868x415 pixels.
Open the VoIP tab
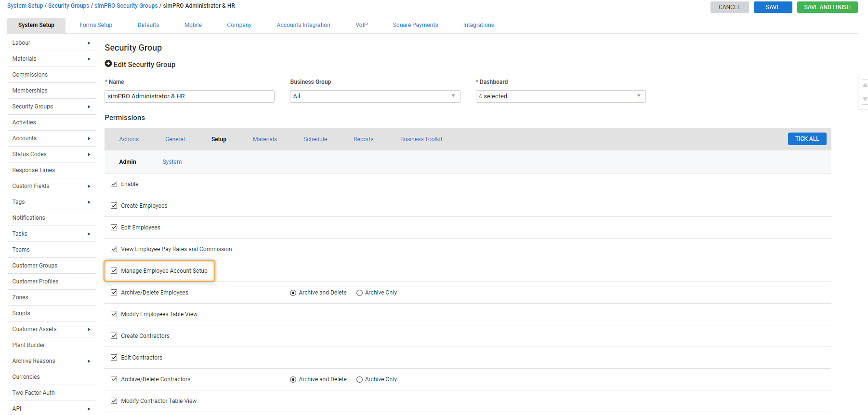coord(362,25)
